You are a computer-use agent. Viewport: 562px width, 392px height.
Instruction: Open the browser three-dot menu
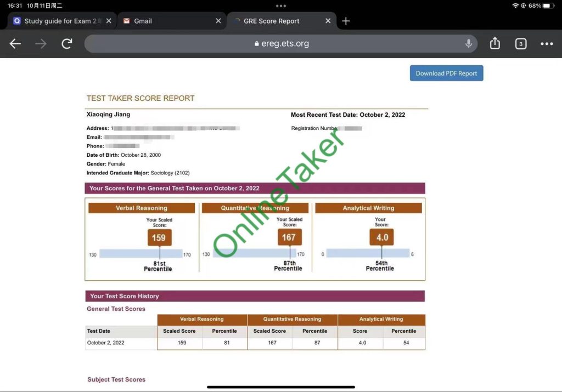[547, 44]
